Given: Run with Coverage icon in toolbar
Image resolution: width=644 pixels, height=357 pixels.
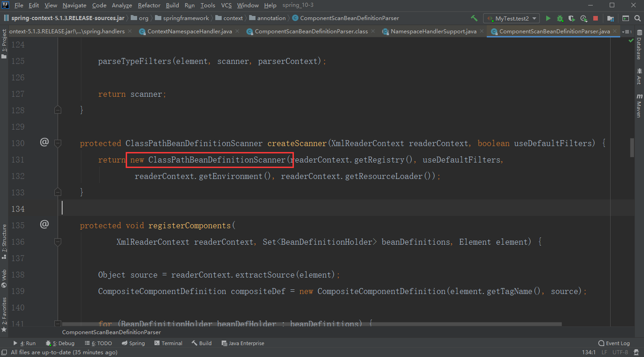Looking at the screenshot, I should click(572, 18).
